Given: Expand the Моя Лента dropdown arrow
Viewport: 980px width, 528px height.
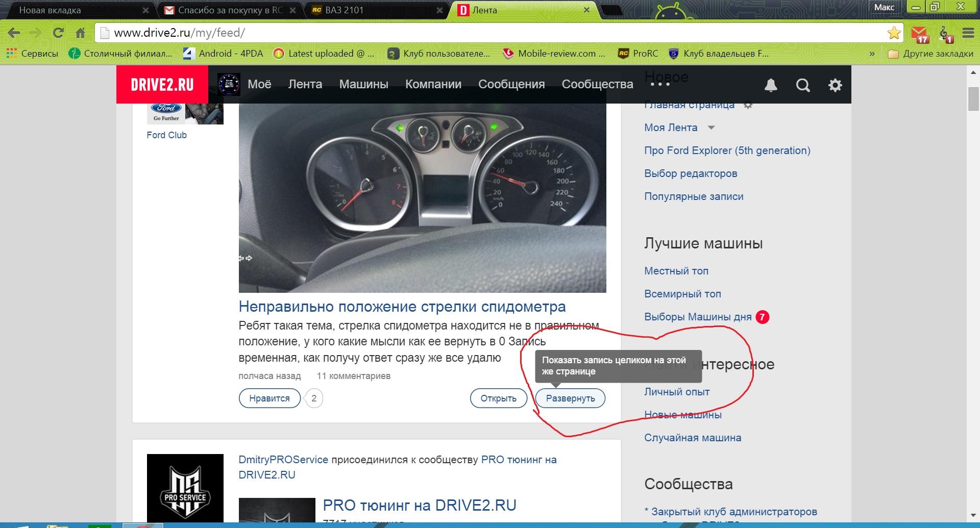Looking at the screenshot, I should coord(711,128).
